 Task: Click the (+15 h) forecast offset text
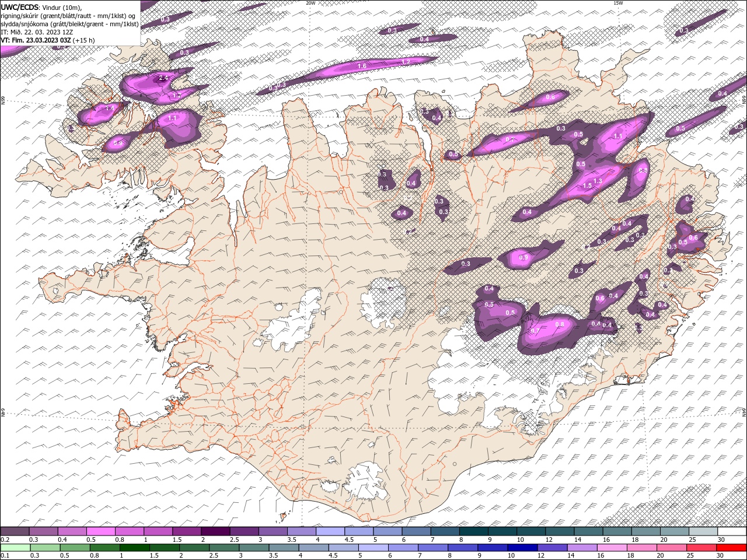tap(84, 40)
